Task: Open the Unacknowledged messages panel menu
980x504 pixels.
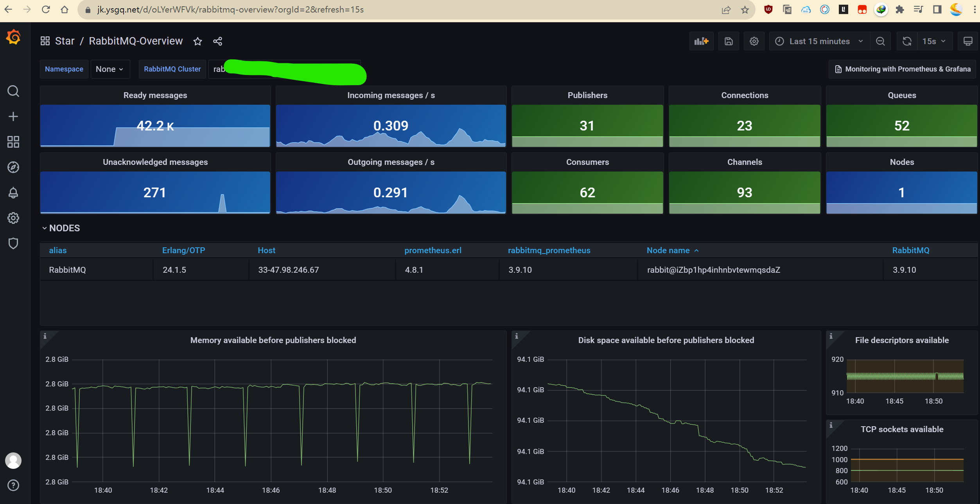Action: [x=155, y=162]
